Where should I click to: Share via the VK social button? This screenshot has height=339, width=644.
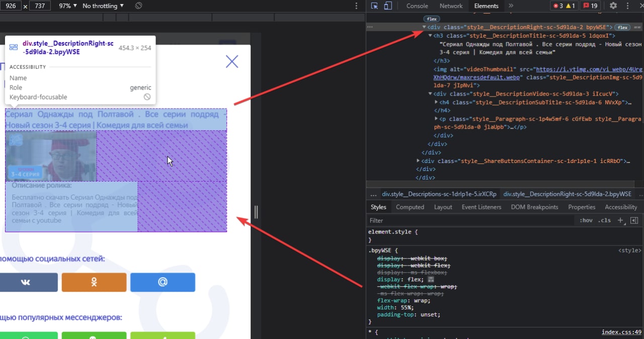[x=26, y=283]
